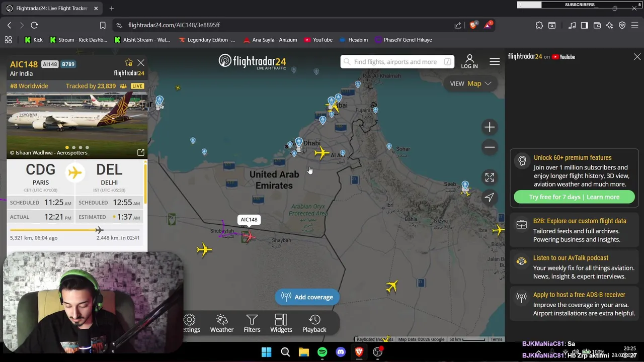
Task: Open File Explorer from taskbar
Action: tap(303, 352)
